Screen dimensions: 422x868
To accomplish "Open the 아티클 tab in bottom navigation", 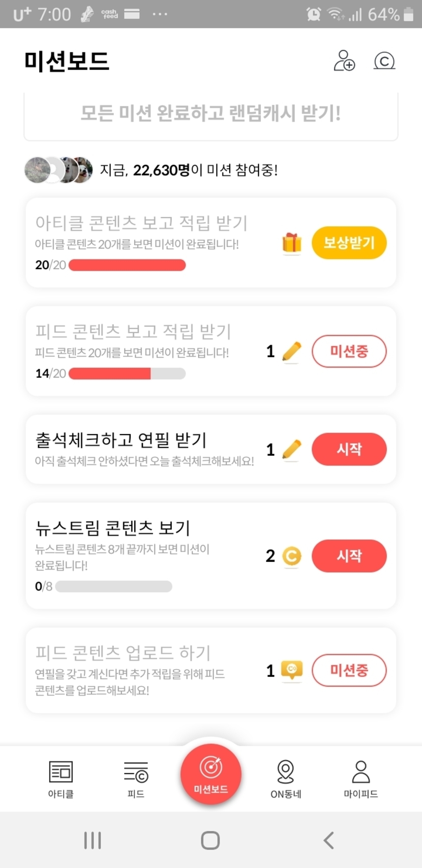I will point(61,778).
